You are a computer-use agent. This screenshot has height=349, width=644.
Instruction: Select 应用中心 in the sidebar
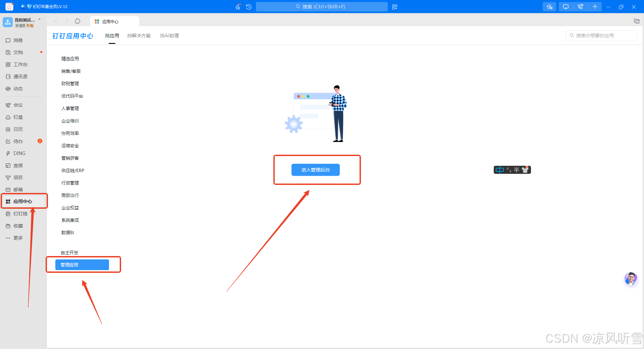point(23,201)
